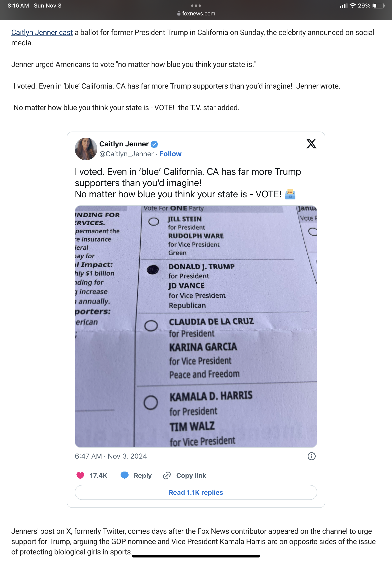The width and height of the screenshot is (392, 561).
Task: Open Caitlyn Jenner profile avatar
Action: (x=86, y=149)
